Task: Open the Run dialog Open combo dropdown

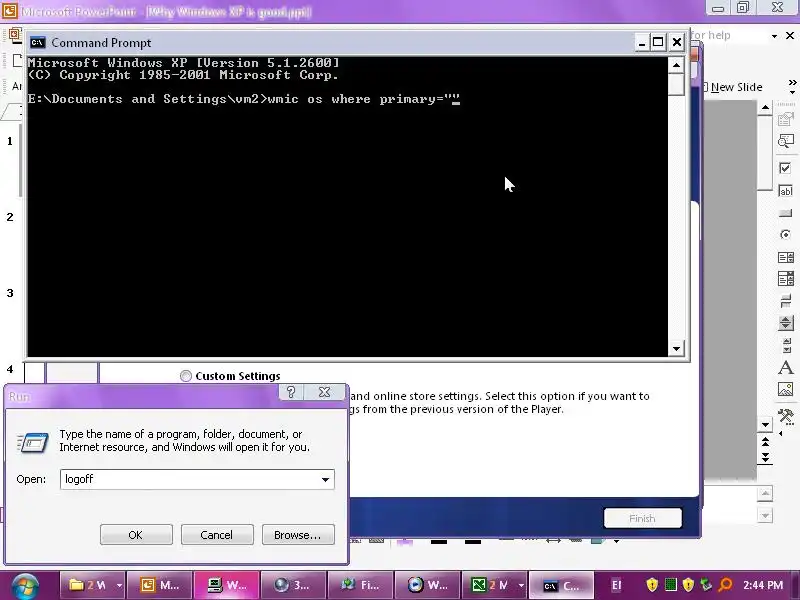Action: [325, 479]
